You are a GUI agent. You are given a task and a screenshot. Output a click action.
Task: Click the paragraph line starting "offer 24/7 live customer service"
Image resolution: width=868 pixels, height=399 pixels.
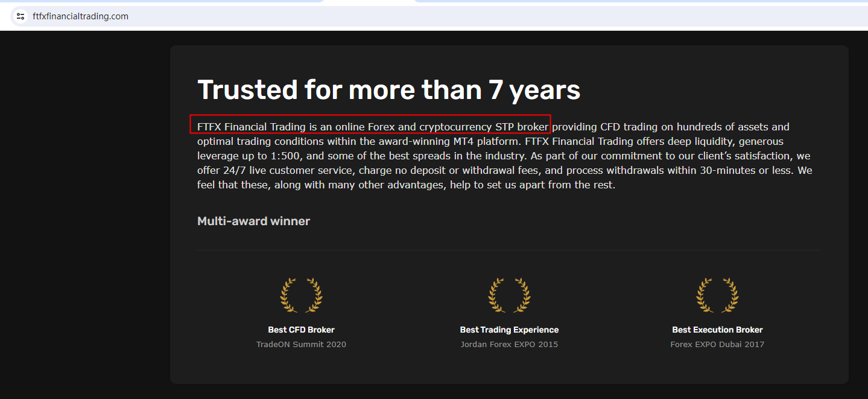click(x=504, y=170)
